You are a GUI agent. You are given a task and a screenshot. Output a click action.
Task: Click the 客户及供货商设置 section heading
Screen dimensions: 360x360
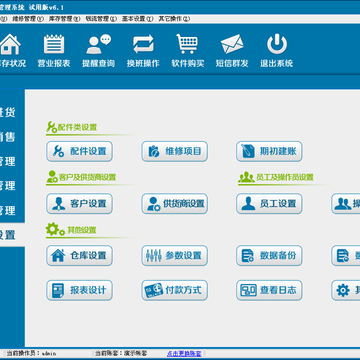(x=87, y=177)
